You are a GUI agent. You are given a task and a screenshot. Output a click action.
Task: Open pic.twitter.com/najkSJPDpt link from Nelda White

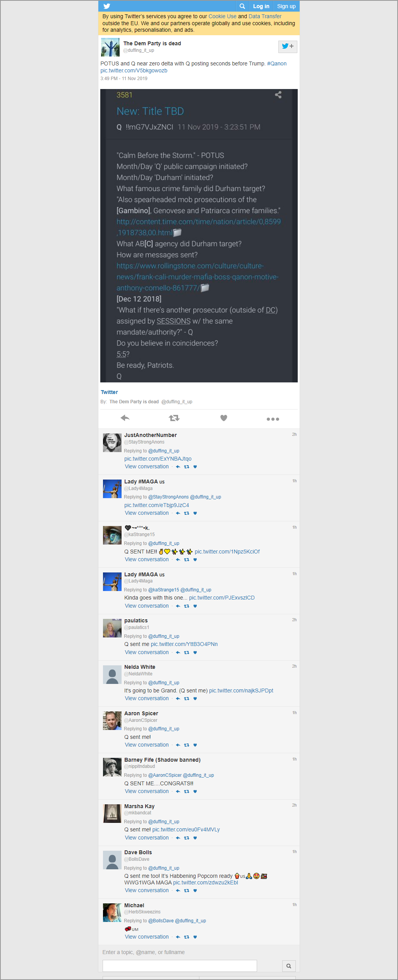click(241, 690)
